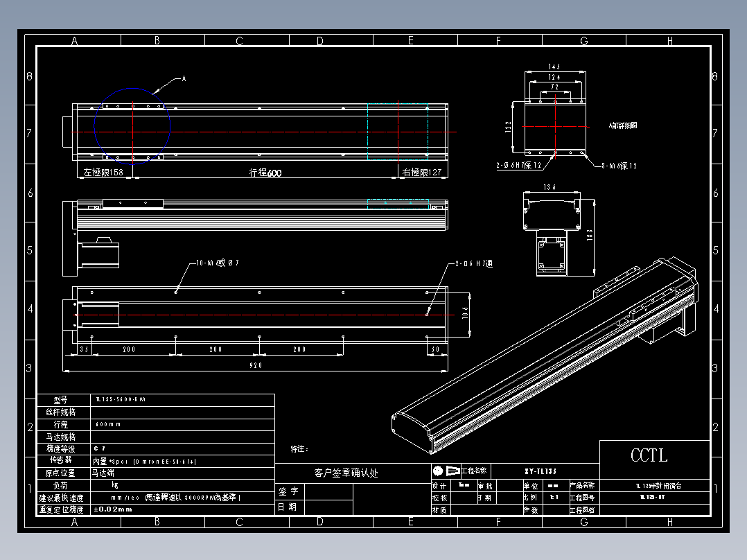Click the '材质' title block label
747x560 pixels.
point(439,510)
